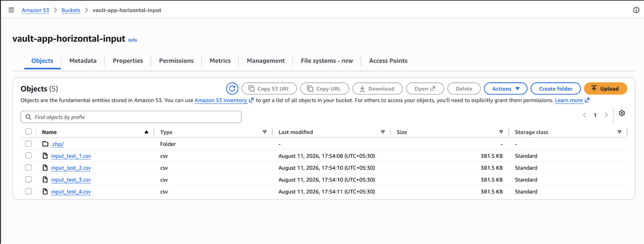Image resolution: width=644 pixels, height=244 pixels.
Task: Sort by Last modified column arrow
Action: [x=383, y=132]
